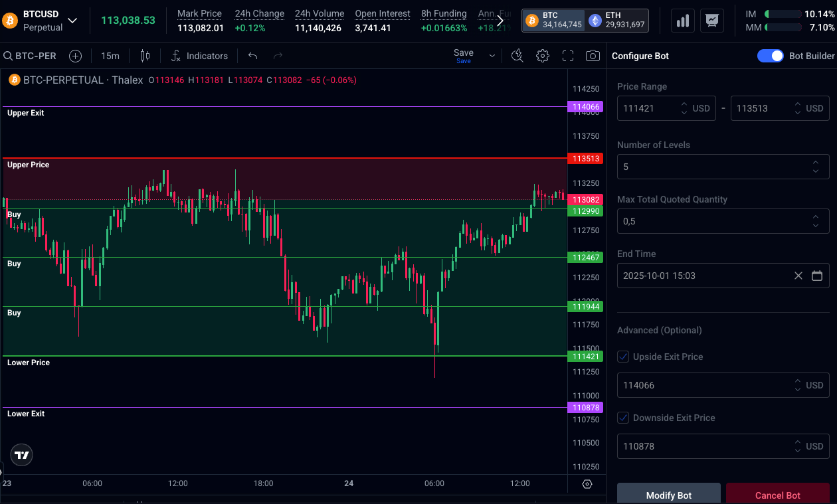Viewport: 837px width, 504px height.
Task: Open the Indicators menu
Action: pyautogui.click(x=199, y=56)
